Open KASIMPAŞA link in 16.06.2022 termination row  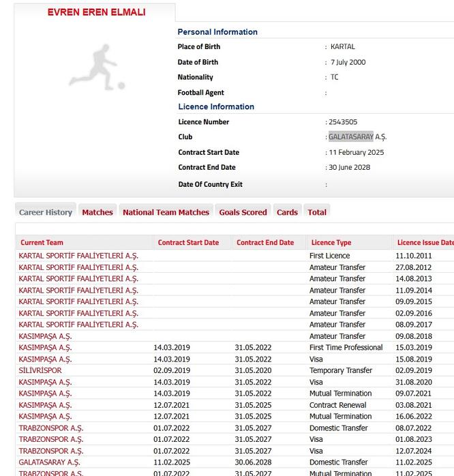[45, 417]
